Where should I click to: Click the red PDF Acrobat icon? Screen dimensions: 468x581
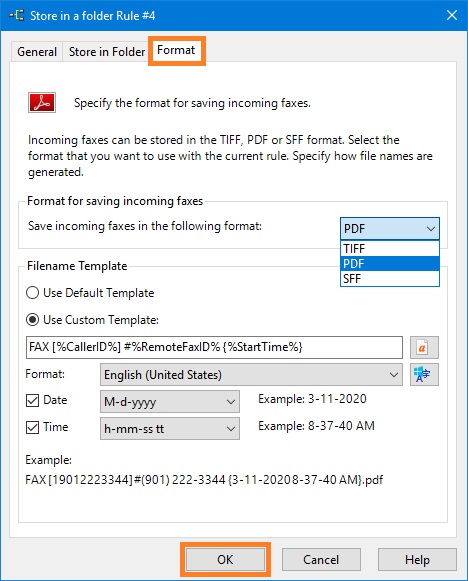pos(42,103)
